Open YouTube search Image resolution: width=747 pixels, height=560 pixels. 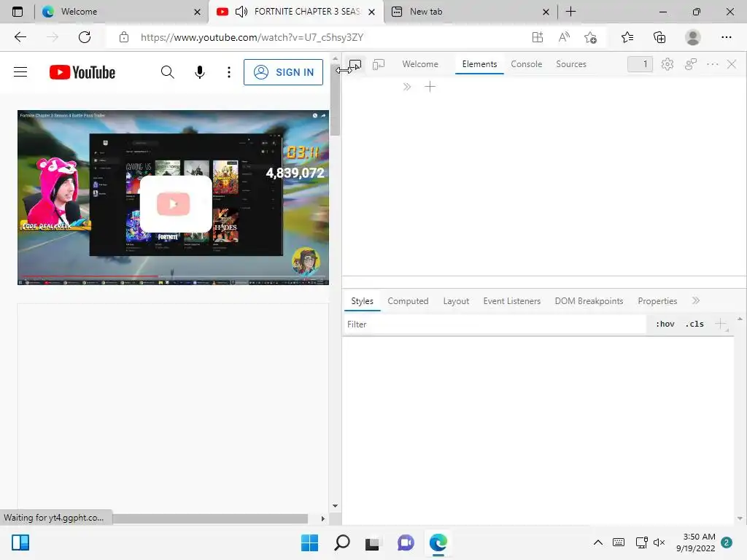167,72
